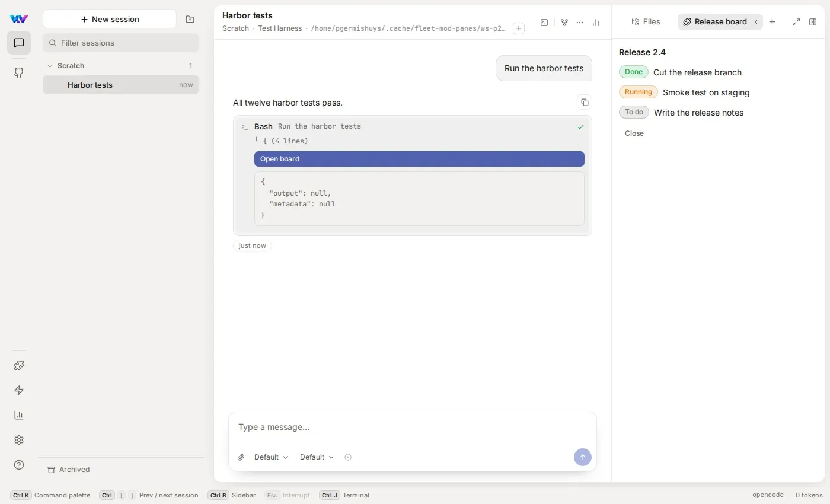Viewport: 830px width, 504px height.
Task: Open the Archived sessions
Action: (69, 470)
